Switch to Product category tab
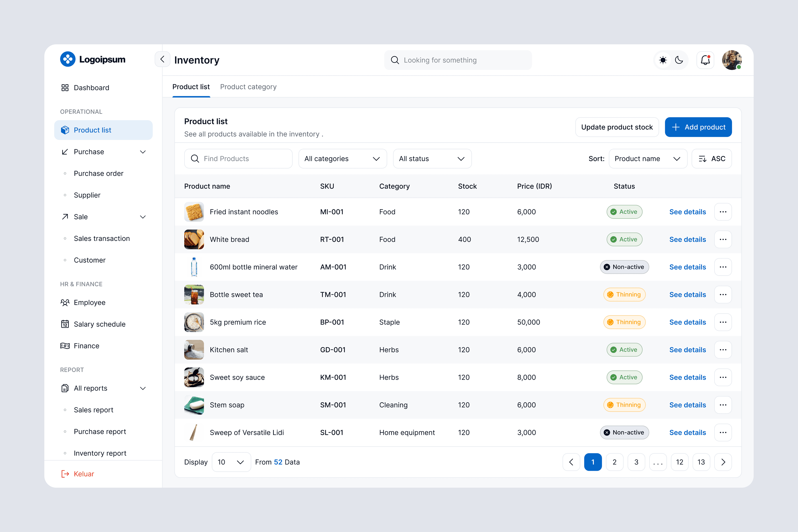Screen dimensions: 798x532 (248, 87)
